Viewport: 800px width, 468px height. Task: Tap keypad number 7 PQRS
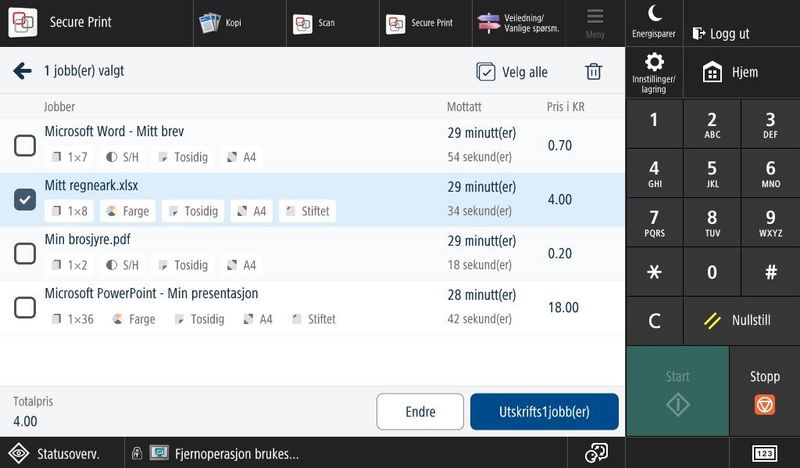pyautogui.click(x=654, y=223)
